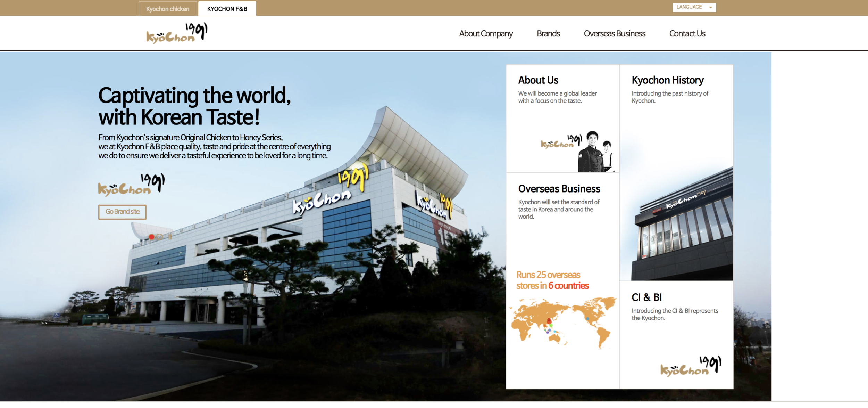The height and width of the screenshot is (408, 868).
Task: Switch to the Kyochon chicken tab
Action: (x=168, y=9)
